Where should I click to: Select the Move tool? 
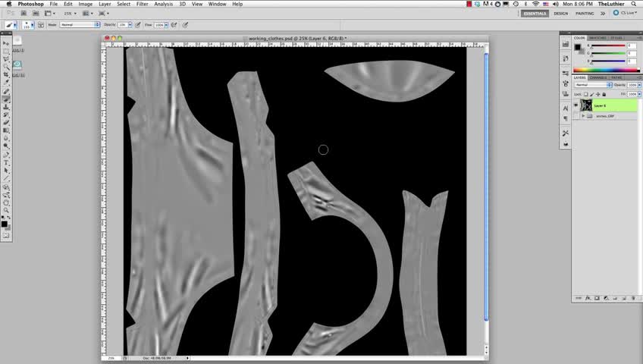(x=6, y=43)
